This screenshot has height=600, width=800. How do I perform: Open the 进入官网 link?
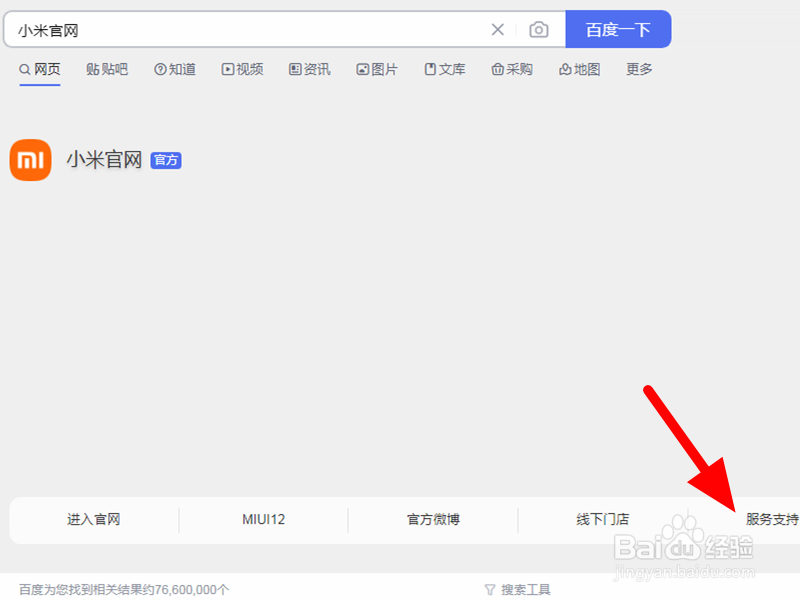pos(94,519)
